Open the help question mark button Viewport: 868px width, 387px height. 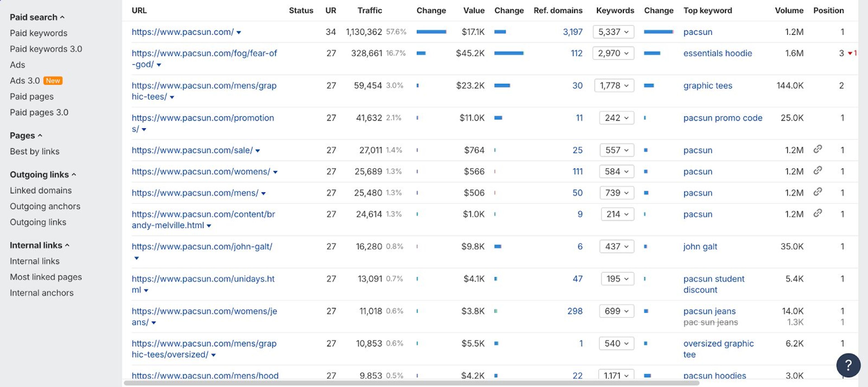848,365
